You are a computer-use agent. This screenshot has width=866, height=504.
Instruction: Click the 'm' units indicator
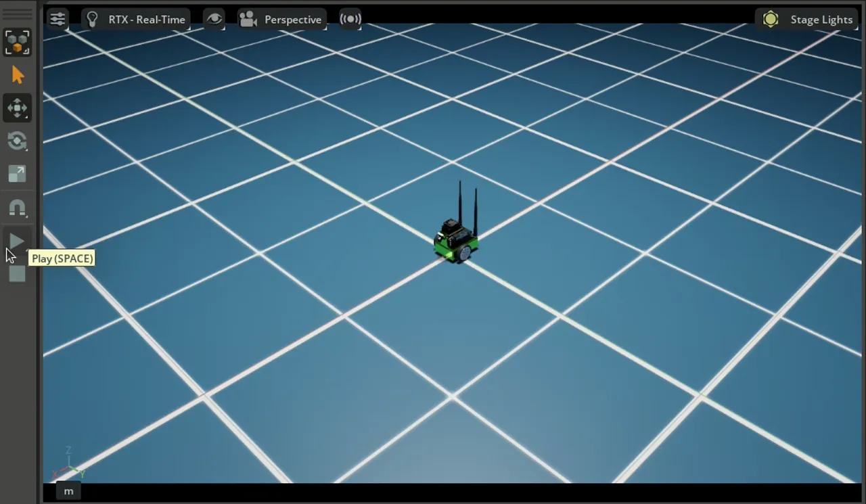(x=68, y=491)
